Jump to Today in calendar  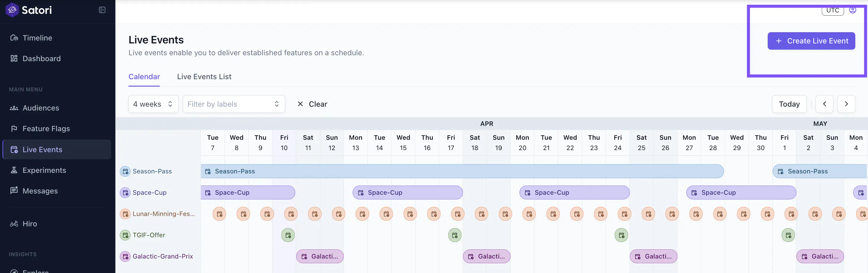pyautogui.click(x=789, y=104)
